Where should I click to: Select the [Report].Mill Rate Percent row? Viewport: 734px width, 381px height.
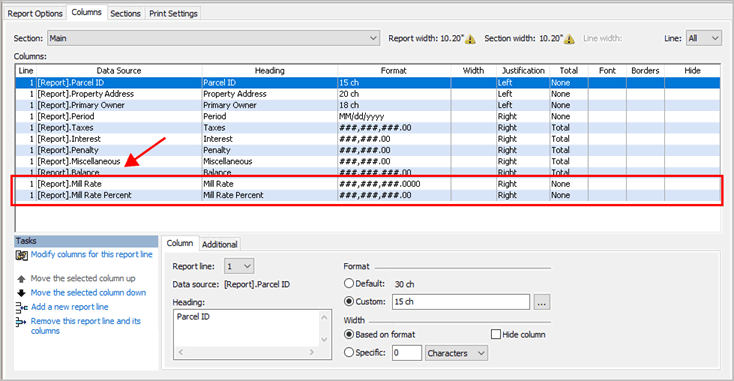pyautogui.click(x=367, y=195)
